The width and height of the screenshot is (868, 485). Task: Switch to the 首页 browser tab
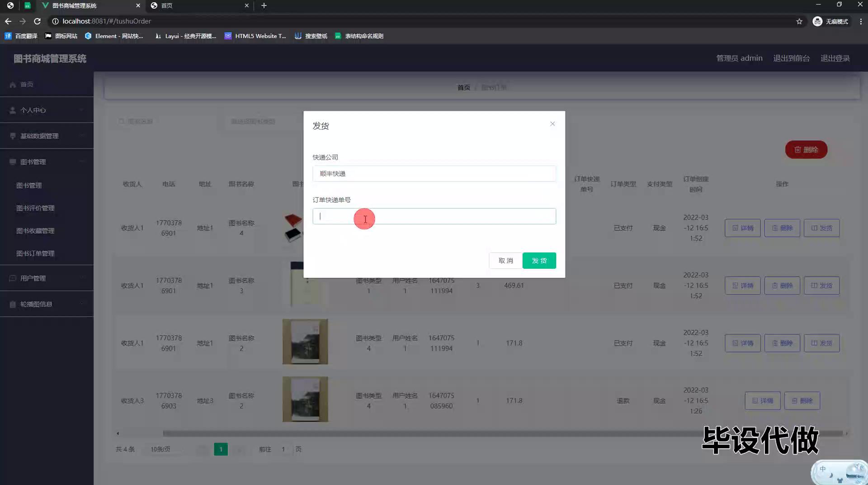(x=199, y=5)
